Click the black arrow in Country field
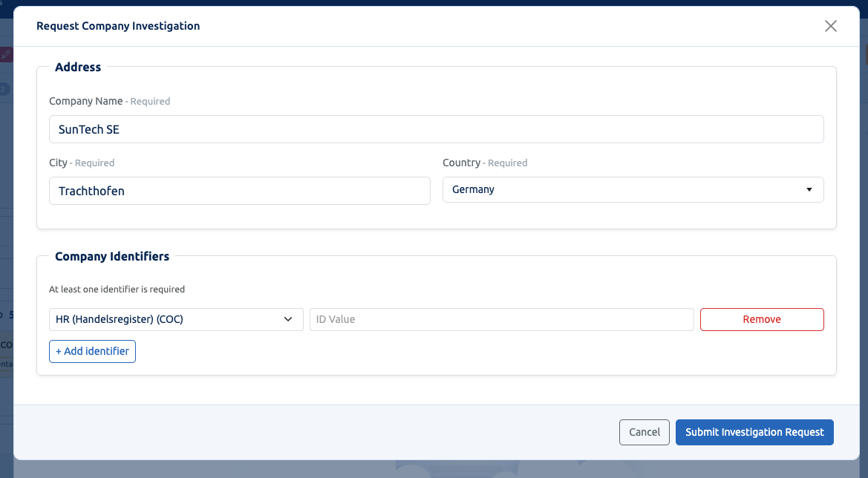 [809, 190]
